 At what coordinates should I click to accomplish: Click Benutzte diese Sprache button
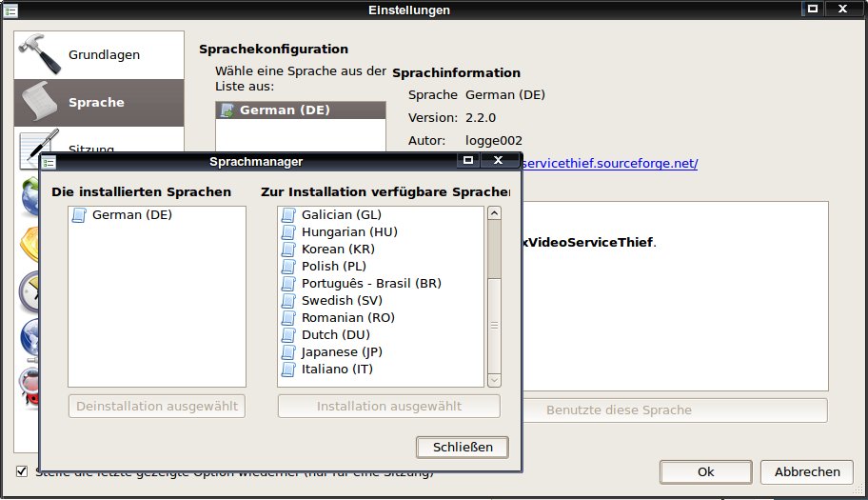click(674, 410)
